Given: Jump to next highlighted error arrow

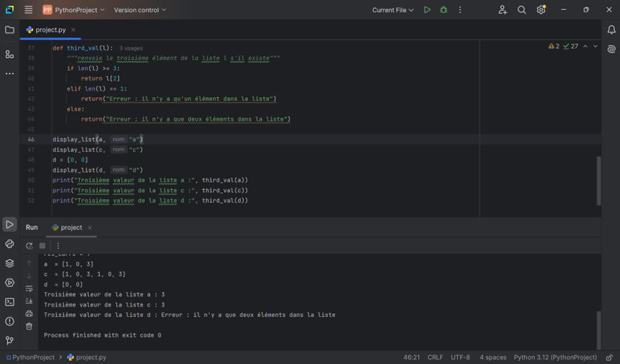Looking at the screenshot, I should [x=595, y=47].
